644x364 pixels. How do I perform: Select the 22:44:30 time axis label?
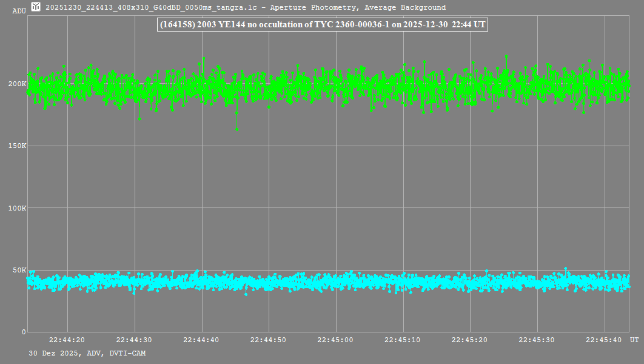135,340
